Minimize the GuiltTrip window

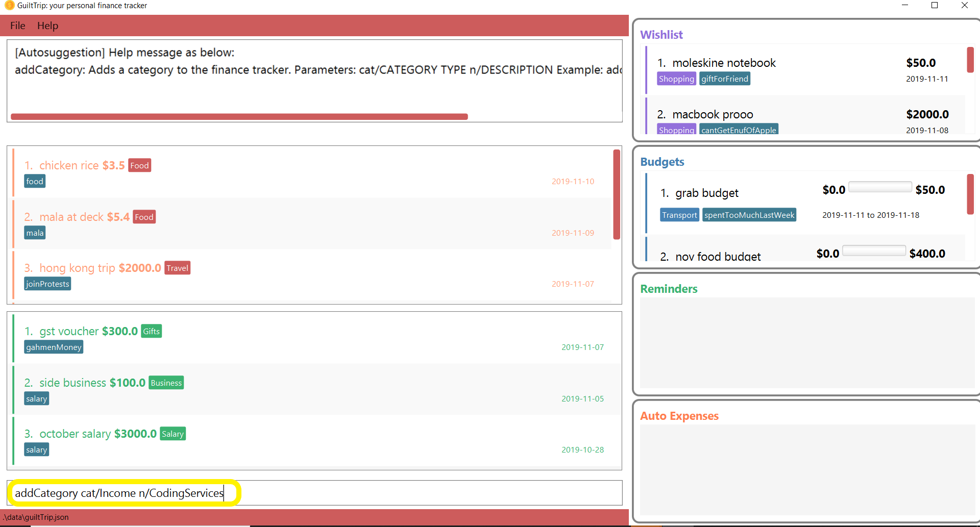(x=905, y=5)
